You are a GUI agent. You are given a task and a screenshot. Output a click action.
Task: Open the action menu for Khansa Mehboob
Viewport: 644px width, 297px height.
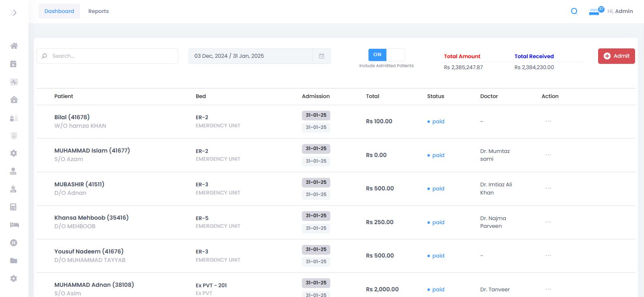point(548,222)
